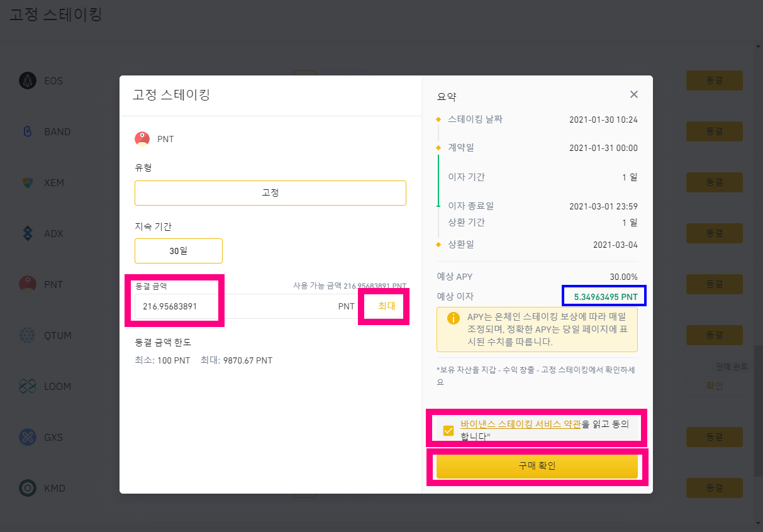The image size is (763, 532).
Task: Click the 동결 button in XEM row
Action: tap(715, 182)
